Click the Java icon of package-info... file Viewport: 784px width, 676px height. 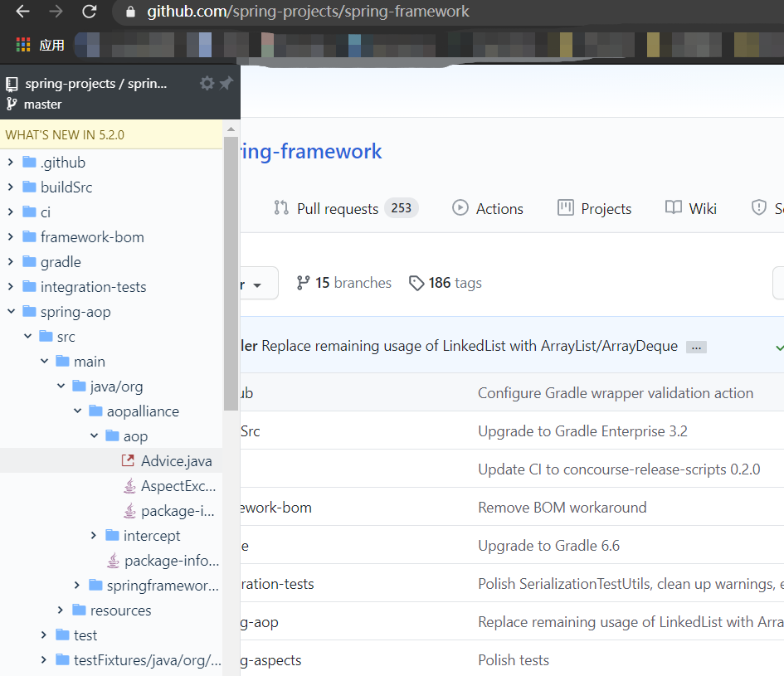pyautogui.click(x=113, y=561)
